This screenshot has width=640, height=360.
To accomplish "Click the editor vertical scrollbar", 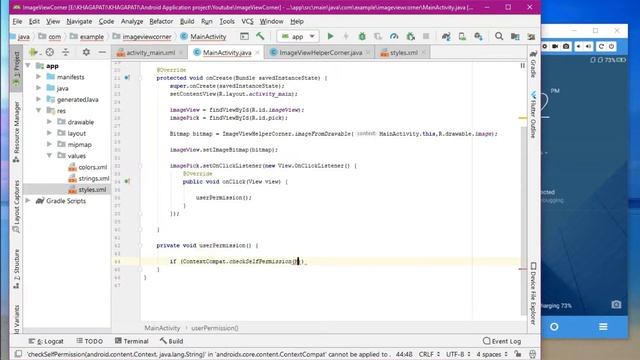I will (x=523, y=220).
